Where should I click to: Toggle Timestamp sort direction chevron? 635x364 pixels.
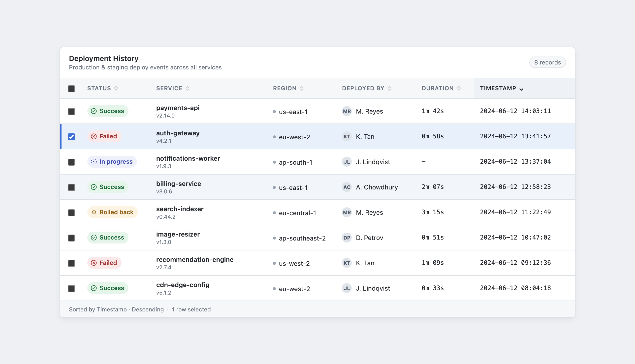tap(521, 89)
